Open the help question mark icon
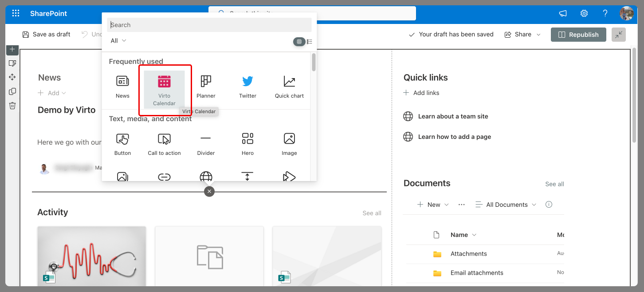 pos(605,13)
